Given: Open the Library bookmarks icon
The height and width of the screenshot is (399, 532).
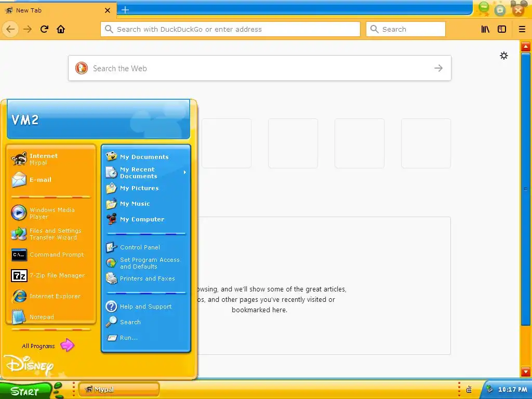Looking at the screenshot, I should tap(486, 29).
